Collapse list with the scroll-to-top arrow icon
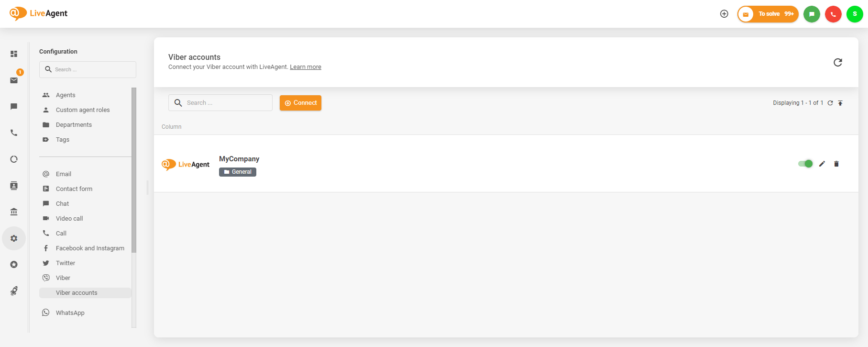 coord(840,103)
